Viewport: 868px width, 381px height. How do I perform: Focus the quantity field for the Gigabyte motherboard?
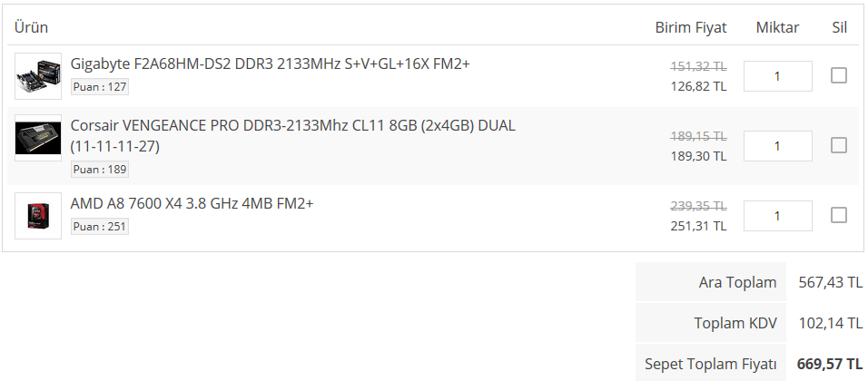[777, 76]
